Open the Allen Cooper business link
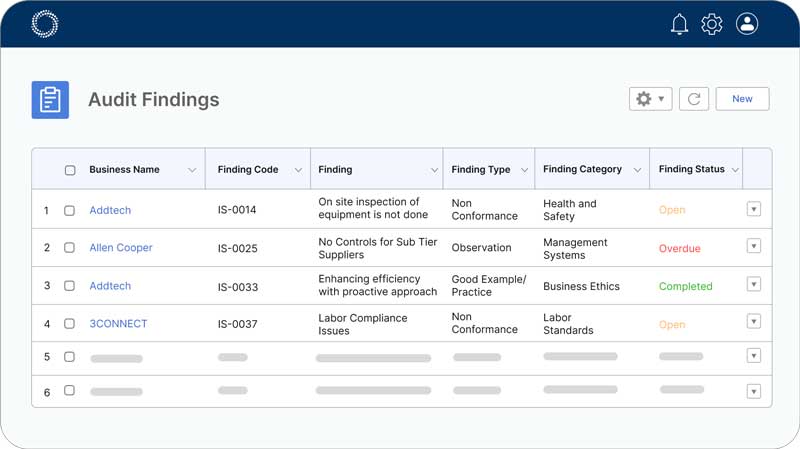This screenshot has height=449, width=800. tap(121, 248)
